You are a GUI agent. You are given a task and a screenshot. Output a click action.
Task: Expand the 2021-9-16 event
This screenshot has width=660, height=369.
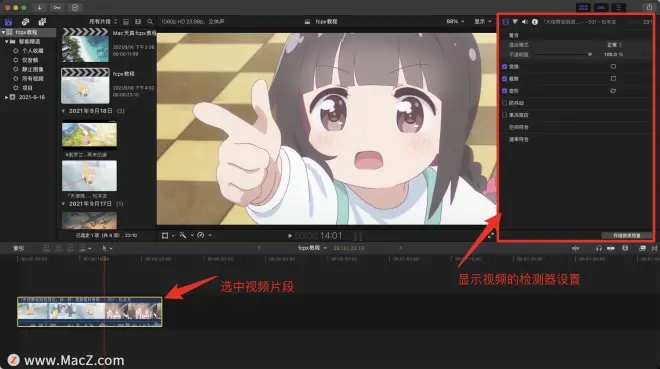click(x=7, y=97)
